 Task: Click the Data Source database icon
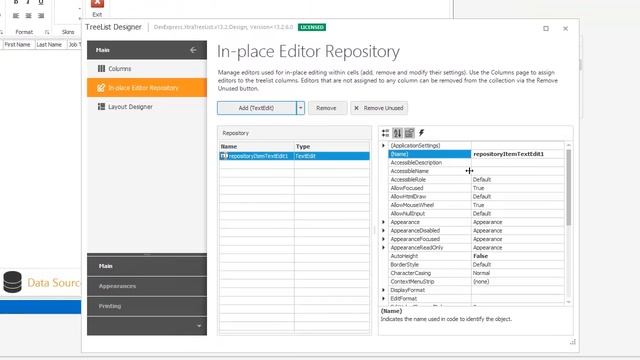pyautogui.click(x=12, y=282)
